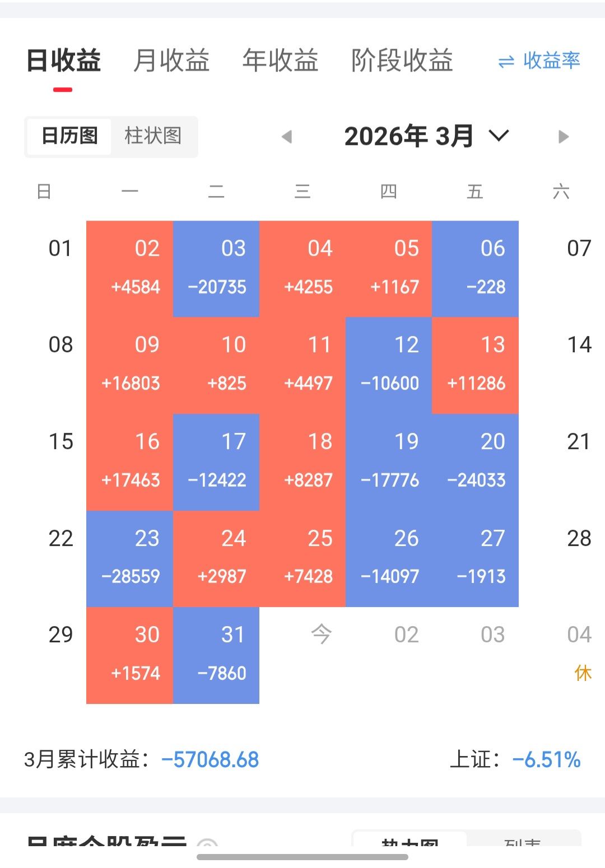This screenshot has width=605, height=868.
Task: Select the 日收益 tab
Action: pyautogui.click(x=63, y=60)
